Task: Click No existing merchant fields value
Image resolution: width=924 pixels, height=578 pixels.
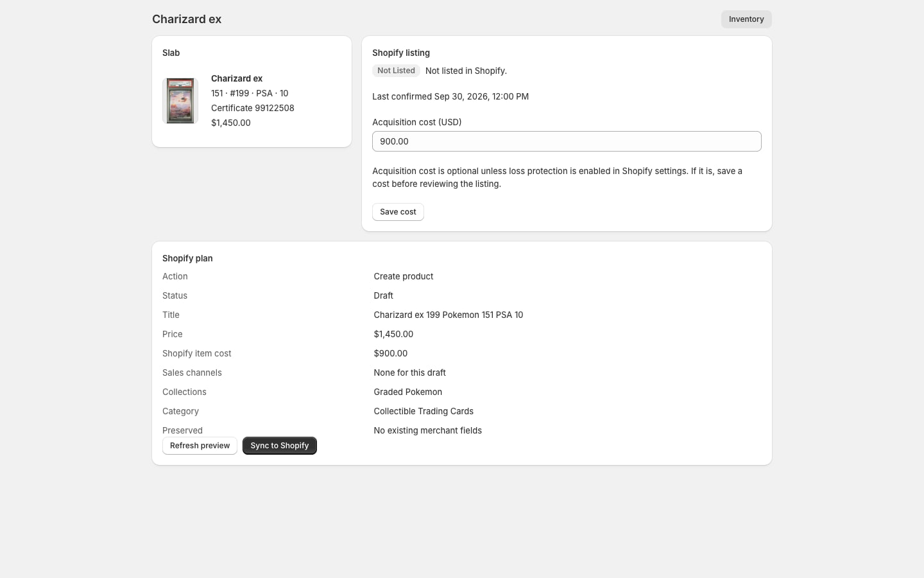Action: tap(428, 430)
